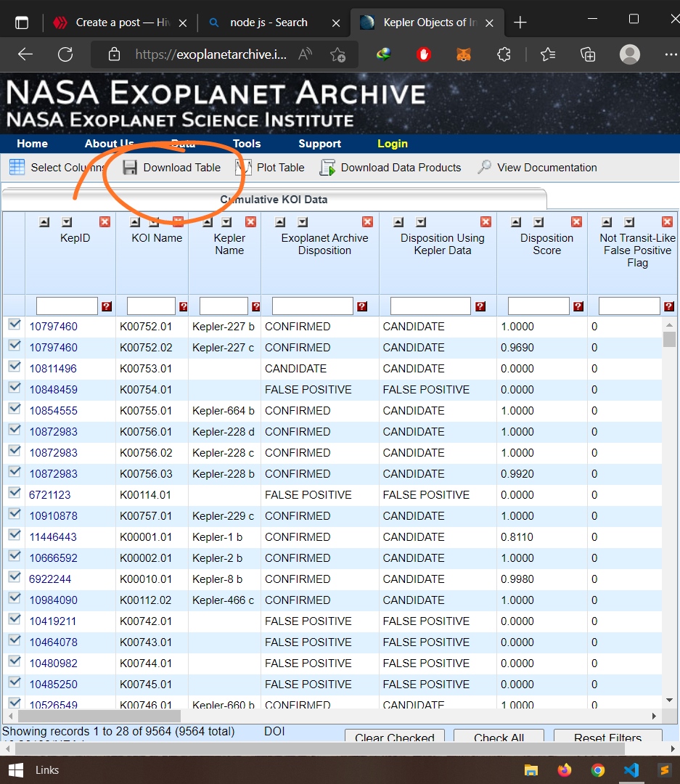Switch to Create a post browser tab
680x784 pixels.
point(120,23)
